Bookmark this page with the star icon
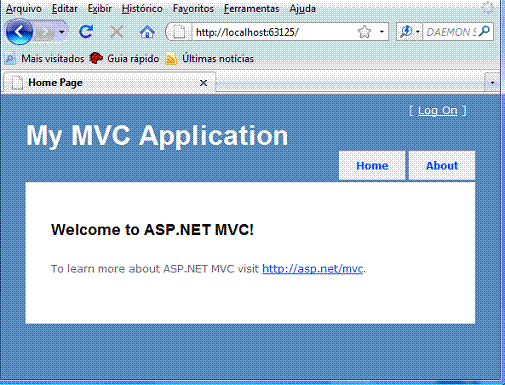 pyautogui.click(x=364, y=32)
